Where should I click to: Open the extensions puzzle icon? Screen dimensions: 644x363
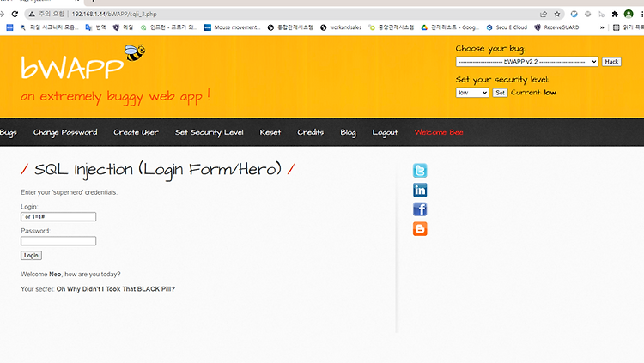615,14
